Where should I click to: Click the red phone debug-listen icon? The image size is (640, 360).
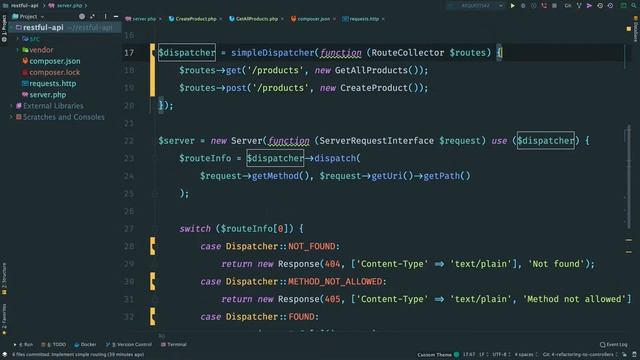pos(544,6)
